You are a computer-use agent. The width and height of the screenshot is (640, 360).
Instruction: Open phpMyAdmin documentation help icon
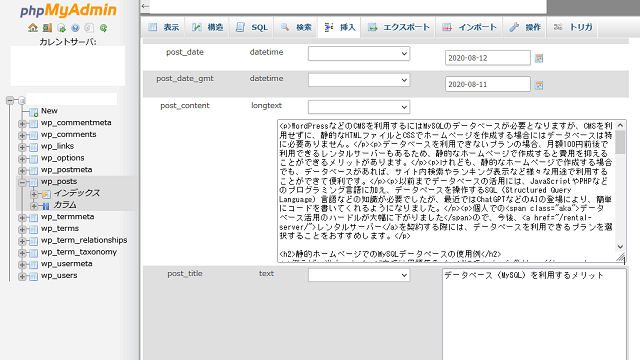[75, 28]
